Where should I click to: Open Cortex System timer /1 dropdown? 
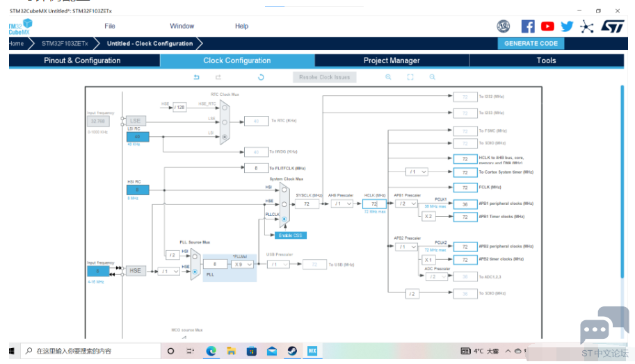417,172
